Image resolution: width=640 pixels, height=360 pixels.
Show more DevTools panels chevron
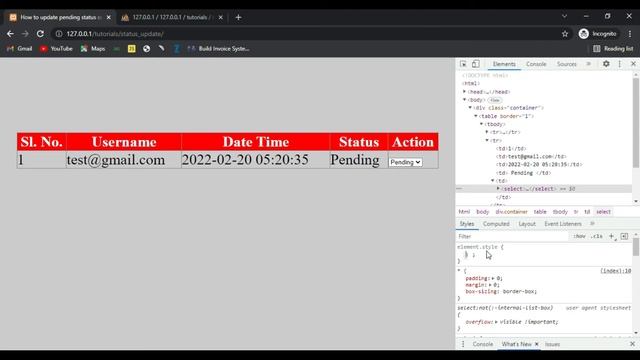coord(589,64)
